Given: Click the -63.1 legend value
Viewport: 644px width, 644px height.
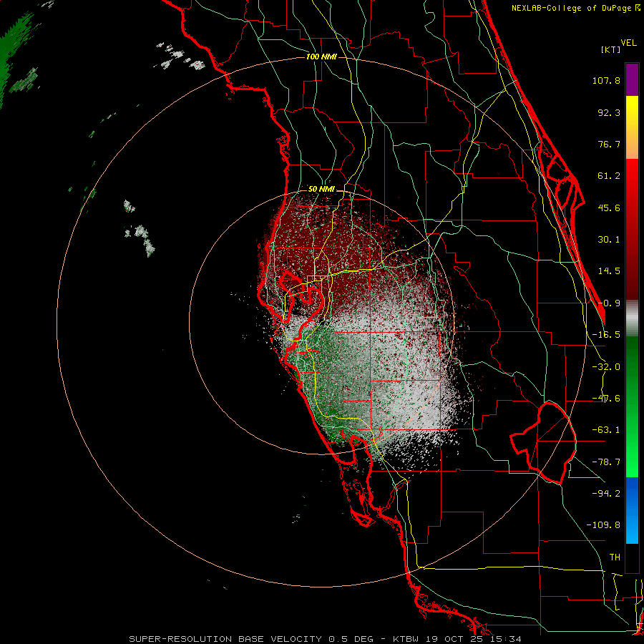Looking at the screenshot, I should [606, 430].
